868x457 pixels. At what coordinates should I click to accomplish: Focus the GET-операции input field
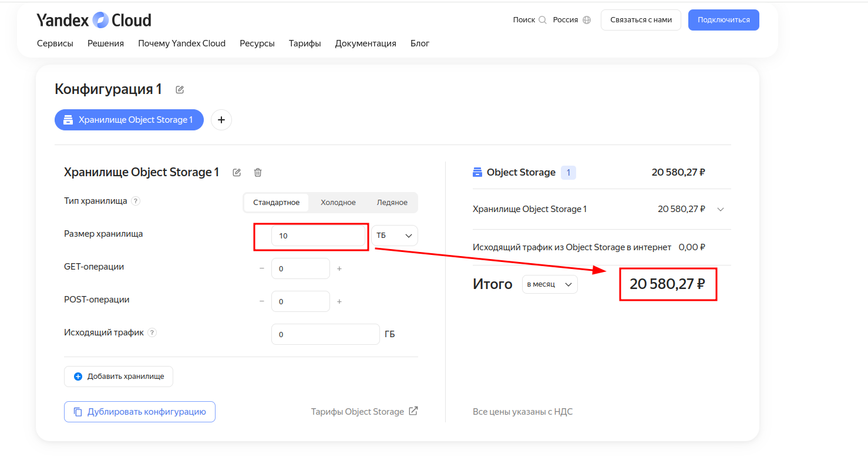[301, 268]
